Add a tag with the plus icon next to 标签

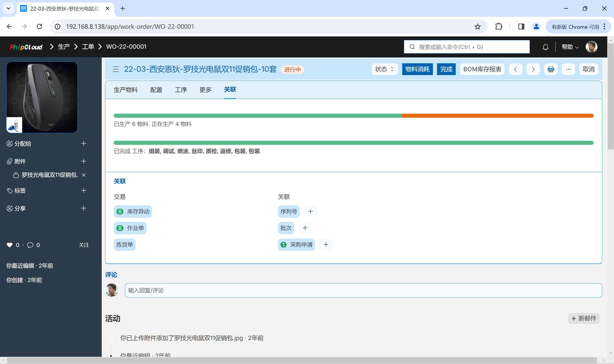coord(84,191)
